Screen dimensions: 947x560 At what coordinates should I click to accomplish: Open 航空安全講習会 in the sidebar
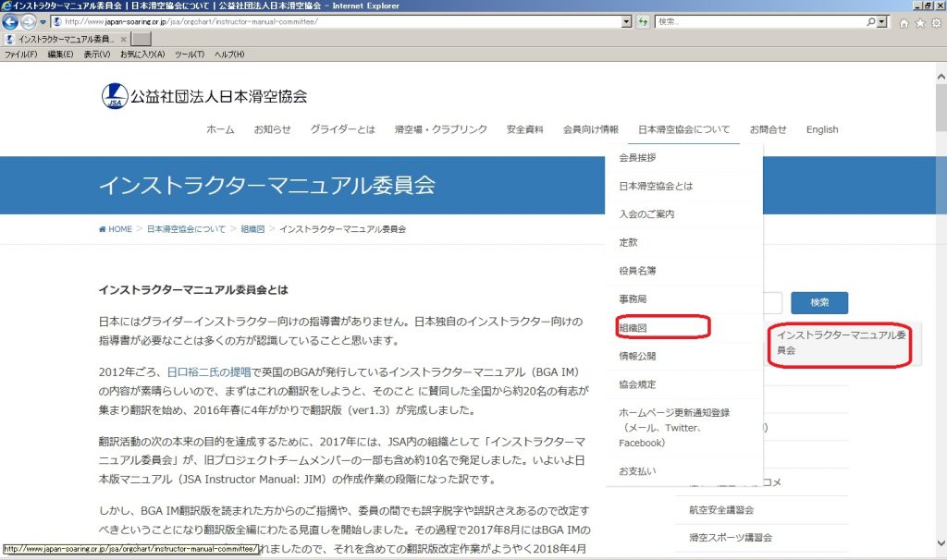click(721, 510)
